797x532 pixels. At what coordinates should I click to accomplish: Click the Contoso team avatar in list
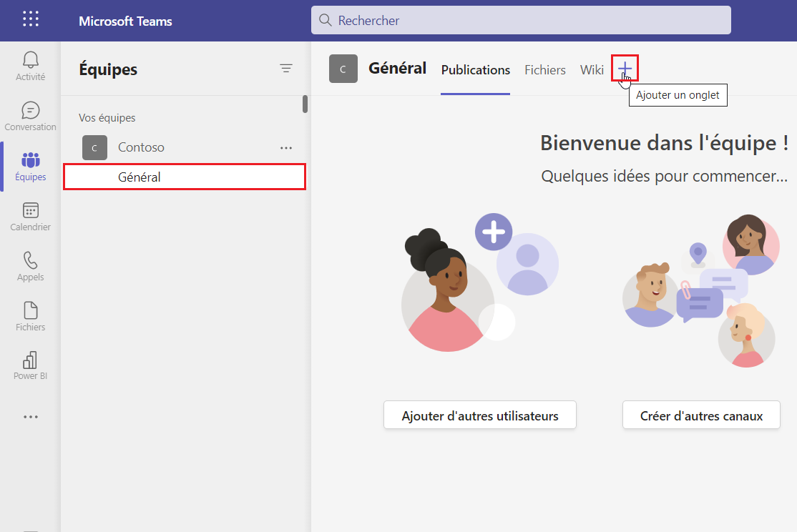pyautogui.click(x=94, y=148)
